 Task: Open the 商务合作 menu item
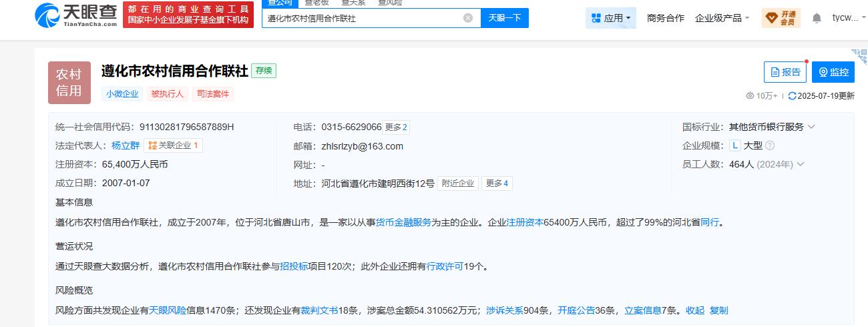click(x=666, y=18)
